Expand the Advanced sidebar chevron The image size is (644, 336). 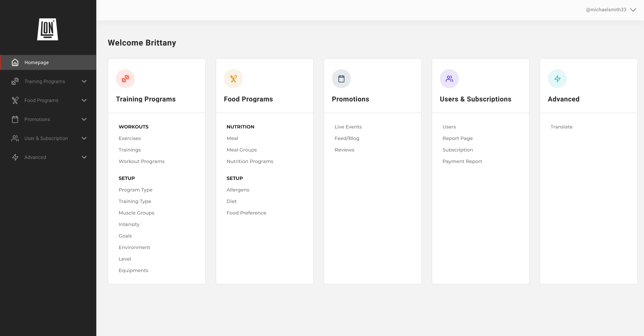pyautogui.click(x=84, y=157)
